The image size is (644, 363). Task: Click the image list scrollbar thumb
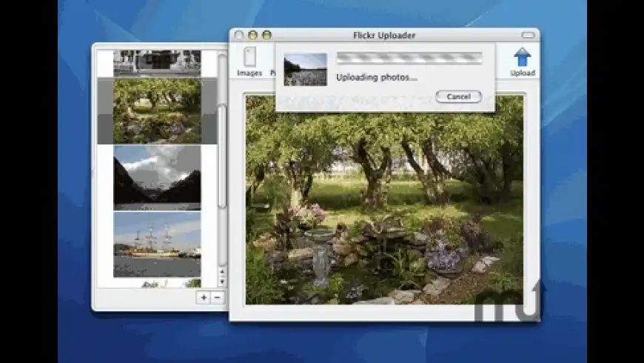pos(222,156)
